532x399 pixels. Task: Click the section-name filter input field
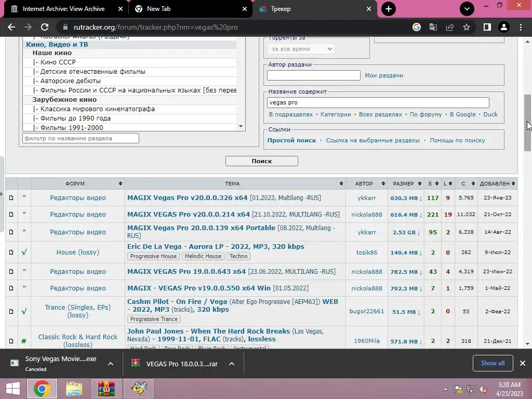click(81, 138)
